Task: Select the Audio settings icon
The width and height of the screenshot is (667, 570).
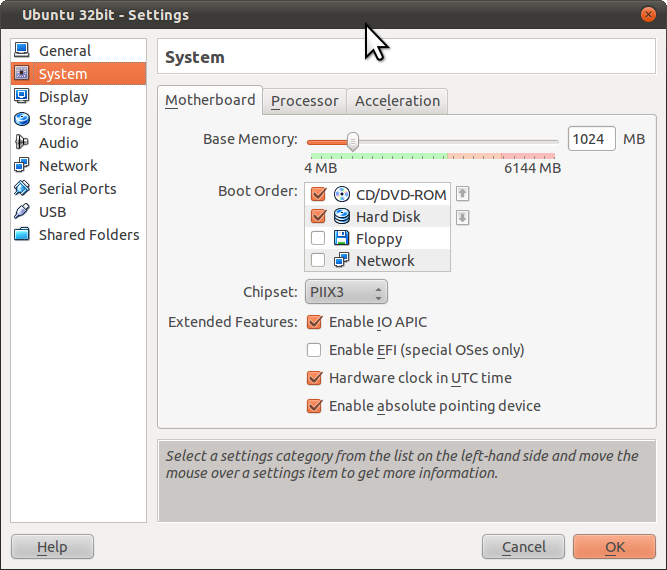Action: [21, 143]
